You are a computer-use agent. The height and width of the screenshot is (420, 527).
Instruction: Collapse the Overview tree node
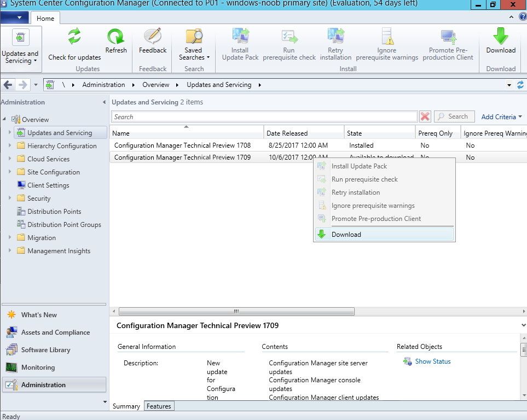point(4,119)
